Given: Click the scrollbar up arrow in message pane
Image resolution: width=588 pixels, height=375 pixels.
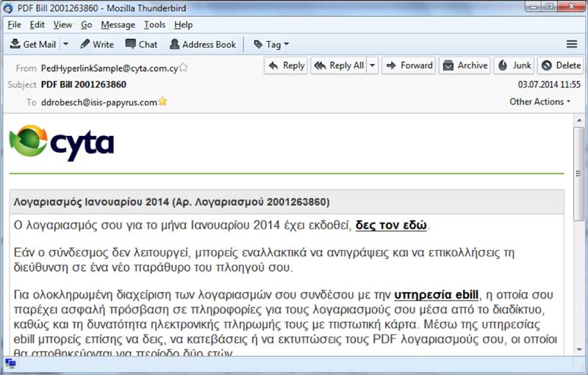Looking at the screenshot, I should click(x=579, y=121).
